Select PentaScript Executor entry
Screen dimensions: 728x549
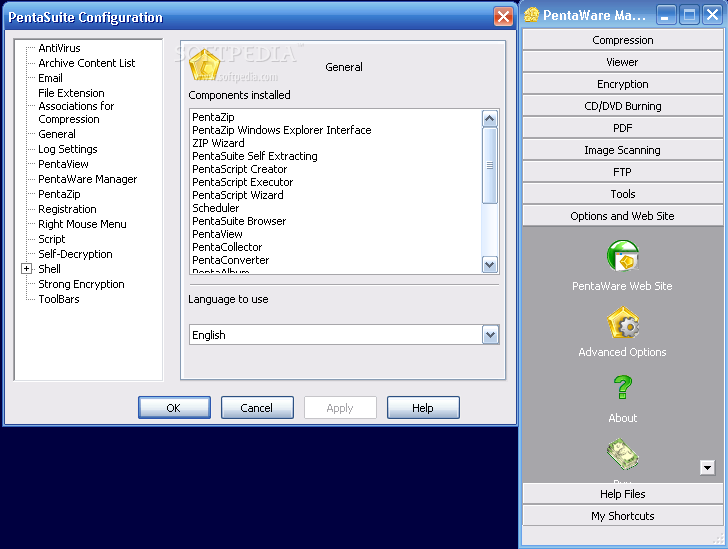point(242,182)
